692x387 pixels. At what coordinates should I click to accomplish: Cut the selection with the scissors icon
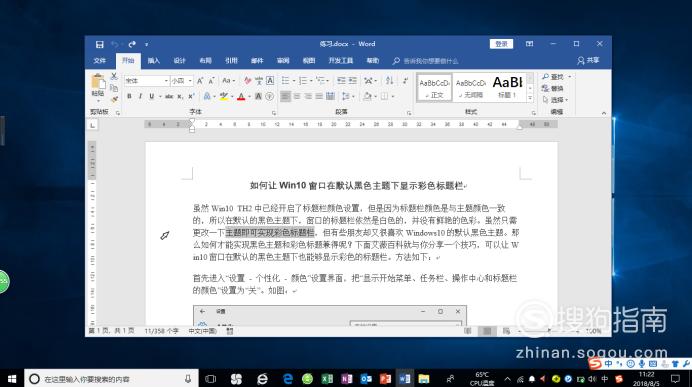click(114, 76)
